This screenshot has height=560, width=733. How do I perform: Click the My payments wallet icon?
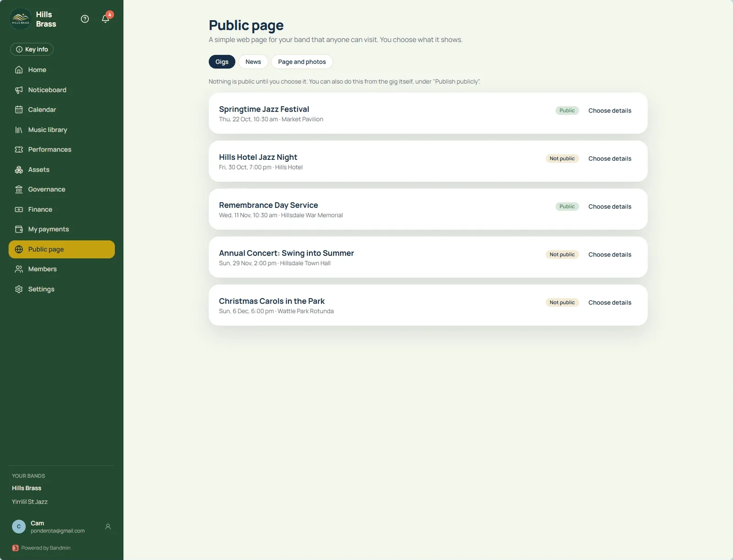[x=19, y=229]
